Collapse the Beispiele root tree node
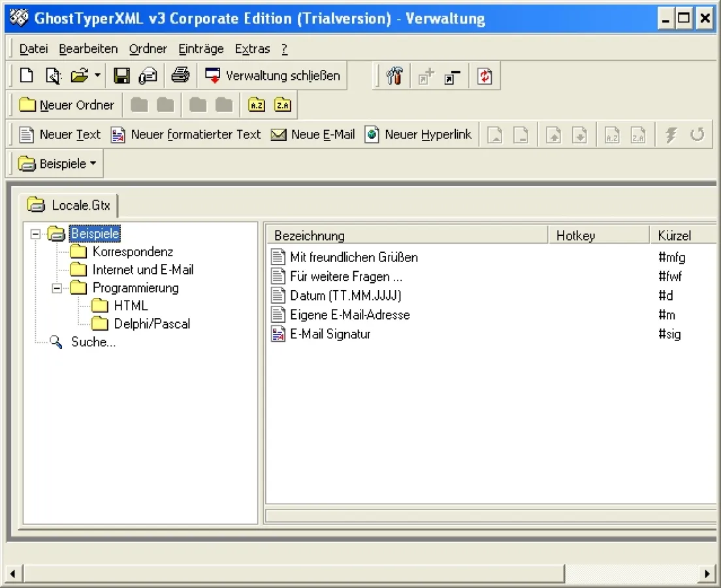The height and width of the screenshot is (588, 721). pos(35,234)
